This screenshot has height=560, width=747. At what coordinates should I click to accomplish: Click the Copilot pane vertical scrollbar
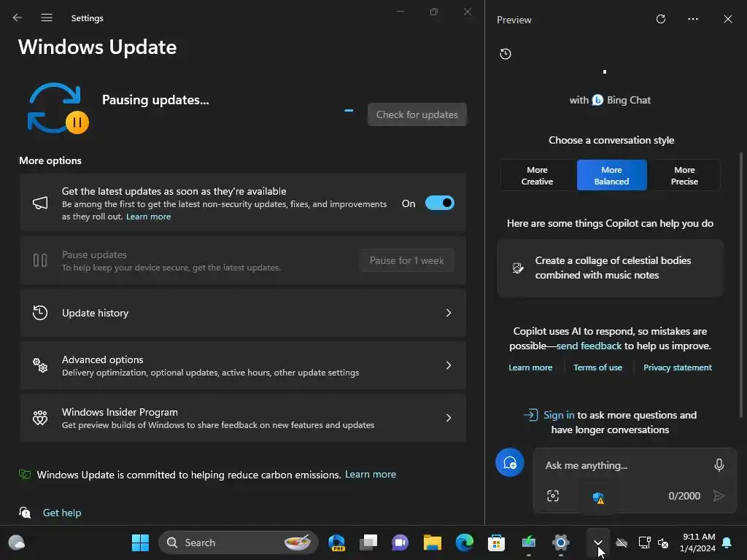(x=741, y=284)
